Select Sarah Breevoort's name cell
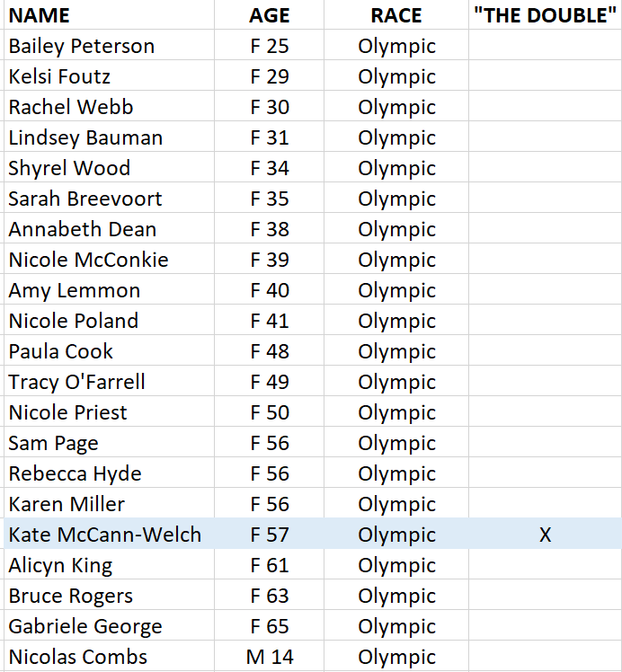The height and width of the screenshot is (672, 622). pyautogui.click(x=109, y=198)
